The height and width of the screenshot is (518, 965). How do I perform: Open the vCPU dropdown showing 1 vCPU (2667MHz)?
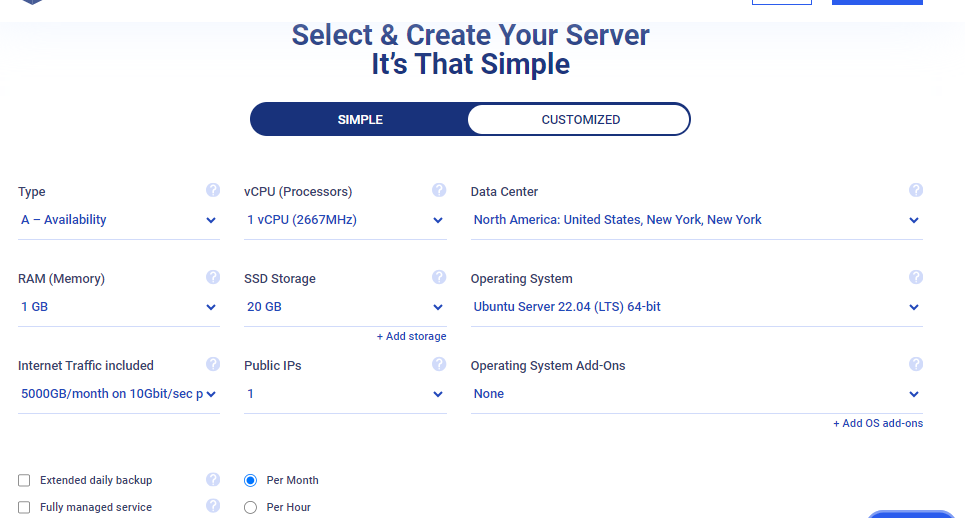pos(345,220)
